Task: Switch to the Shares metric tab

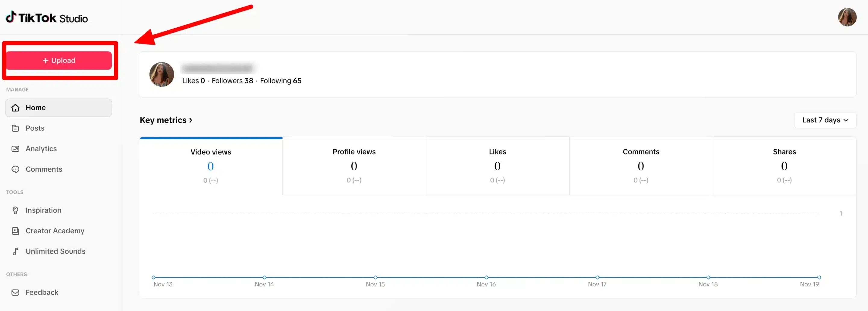Action: click(x=784, y=166)
